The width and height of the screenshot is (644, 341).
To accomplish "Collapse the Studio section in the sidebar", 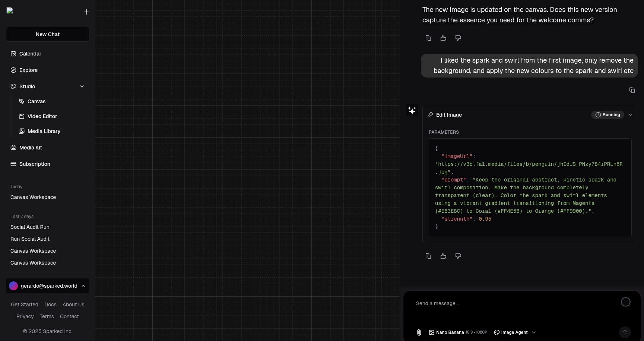I will pyautogui.click(x=82, y=86).
